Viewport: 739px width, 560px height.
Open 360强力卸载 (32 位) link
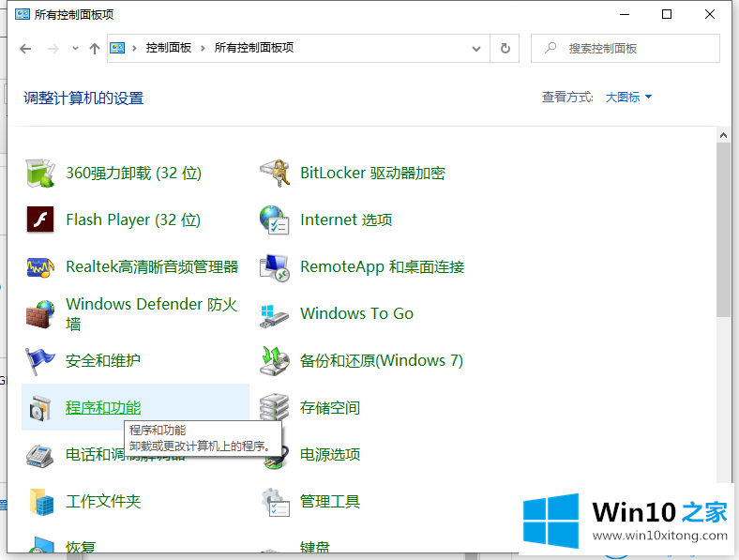point(133,173)
